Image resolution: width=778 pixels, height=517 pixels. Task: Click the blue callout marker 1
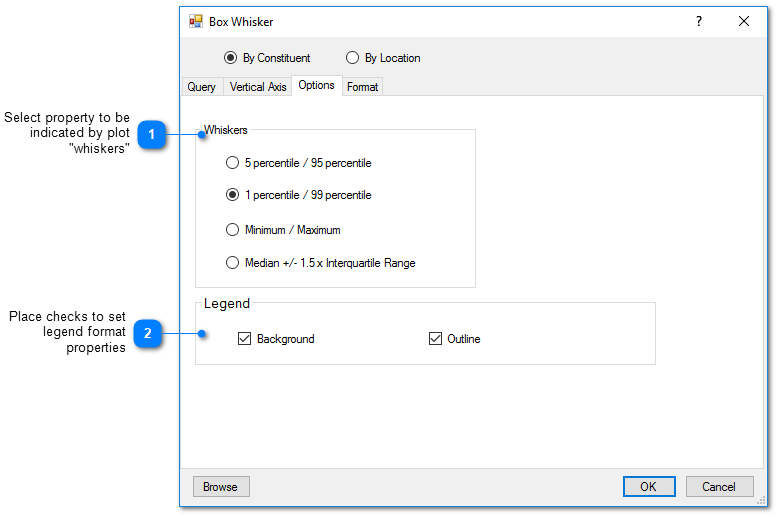coord(151,133)
